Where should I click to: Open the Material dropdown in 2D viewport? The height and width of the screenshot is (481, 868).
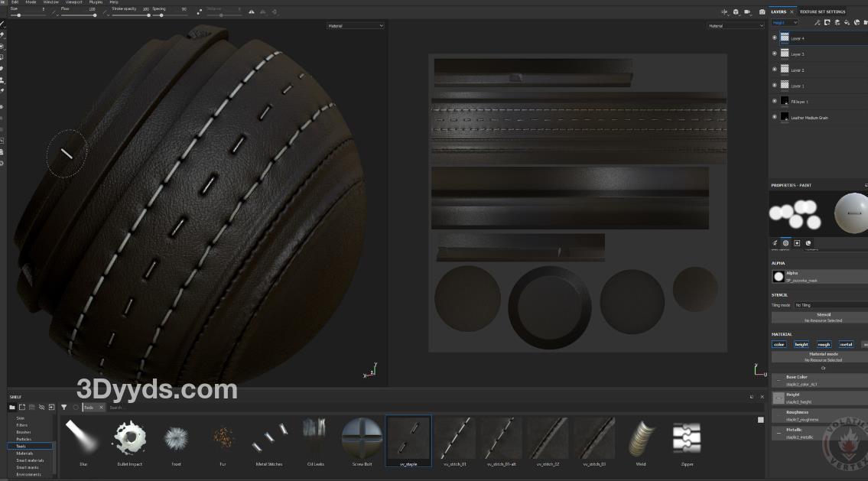point(735,26)
